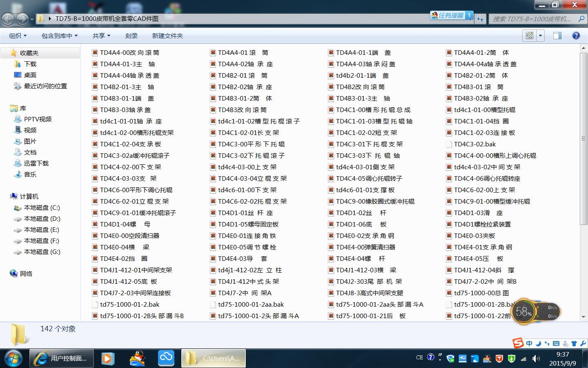
Task: Click the 网络 network icon in sidebar
Action: coord(13,274)
